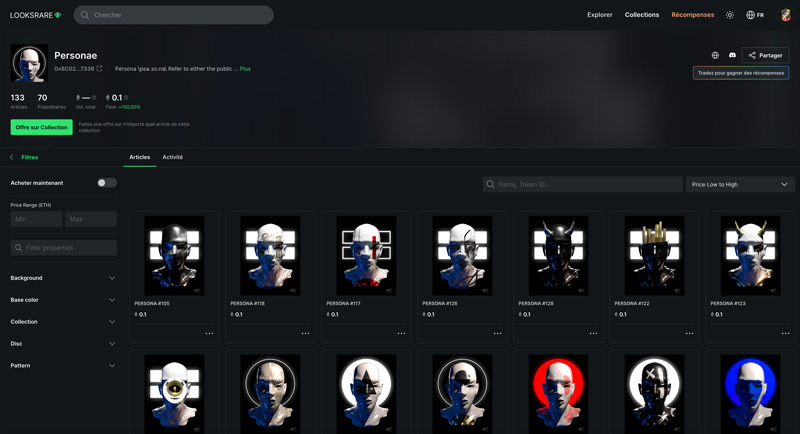The height and width of the screenshot is (434, 800).
Task: Click the total volume info icon
Action: (94, 97)
